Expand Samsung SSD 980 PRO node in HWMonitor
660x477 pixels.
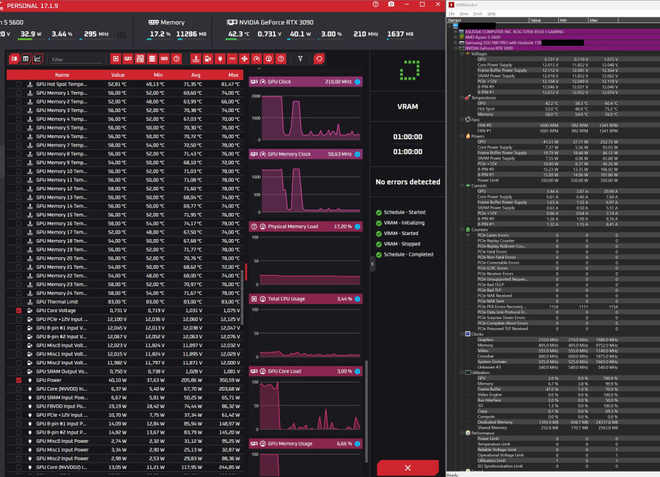[x=455, y=43]
